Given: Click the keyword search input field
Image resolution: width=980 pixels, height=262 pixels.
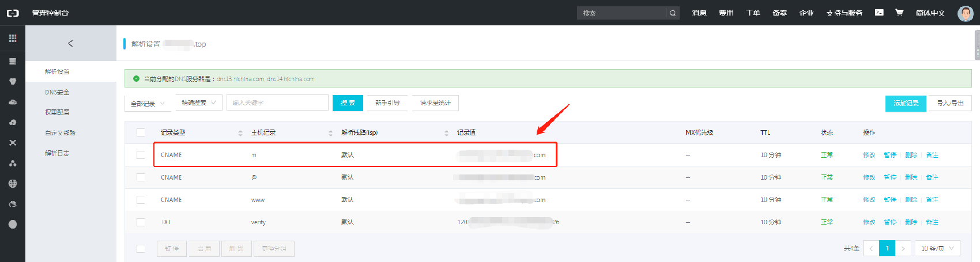Looking at the screenshot, I should (277, 102).
